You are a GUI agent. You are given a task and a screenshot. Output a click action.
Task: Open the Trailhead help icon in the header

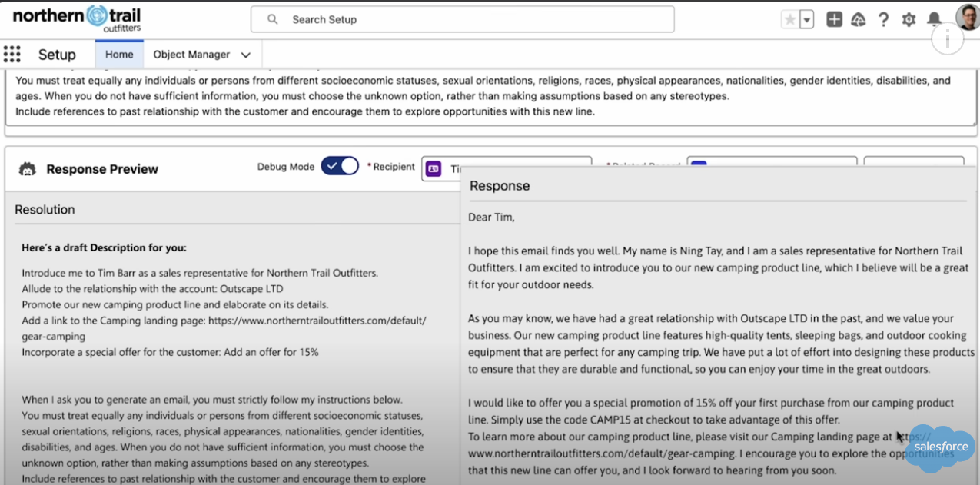pos(859,19)
